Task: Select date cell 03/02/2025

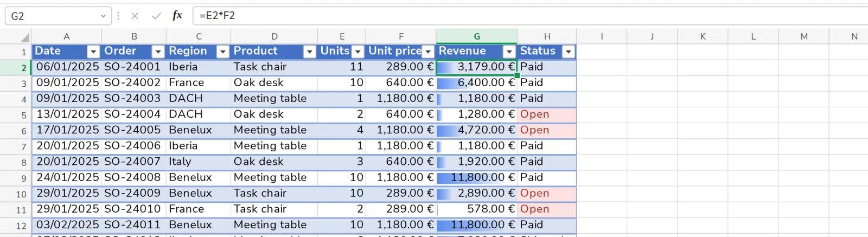Action: (67, 225)
